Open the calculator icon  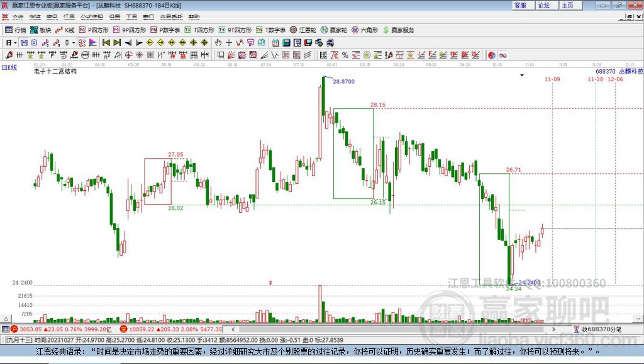(x=286, y=43)
